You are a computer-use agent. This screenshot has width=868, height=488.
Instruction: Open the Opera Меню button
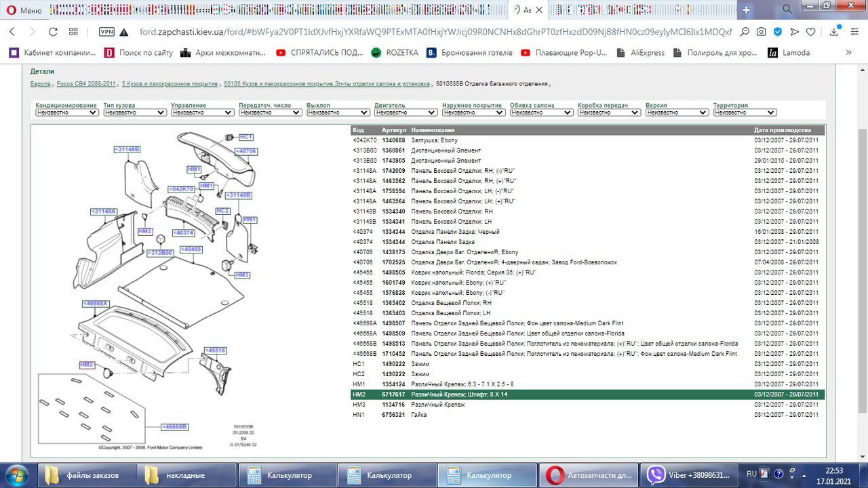(24, 10)
